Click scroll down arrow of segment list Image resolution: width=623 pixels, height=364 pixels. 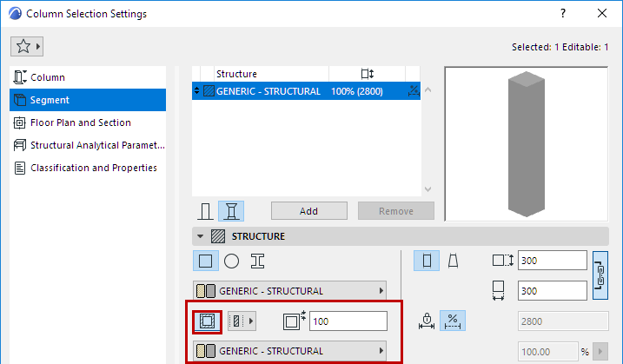427,189
